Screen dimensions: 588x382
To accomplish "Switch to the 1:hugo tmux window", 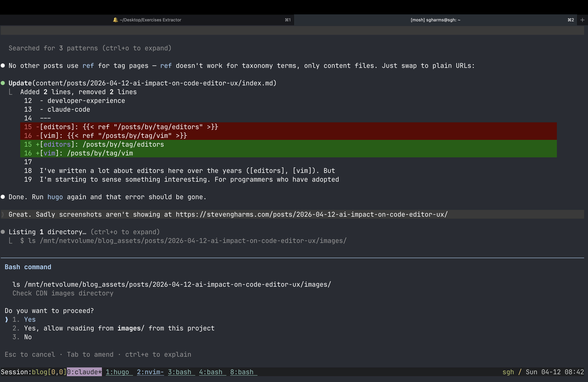I will (118, 372).
